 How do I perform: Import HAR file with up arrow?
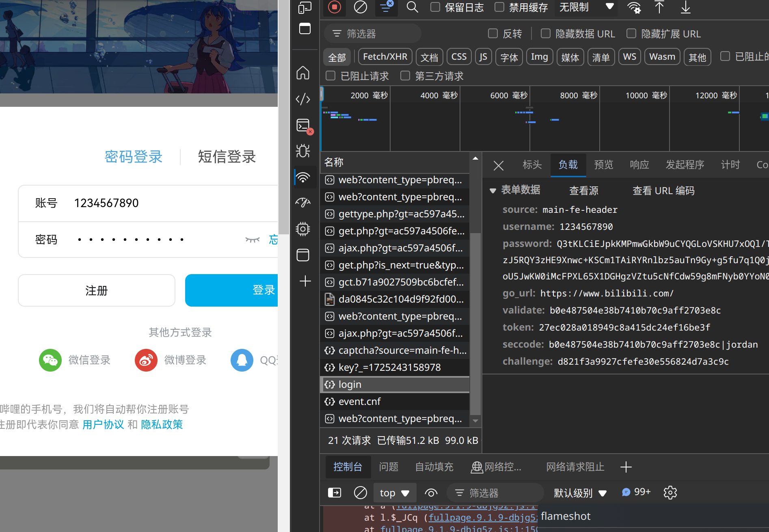tap(659, 7)
